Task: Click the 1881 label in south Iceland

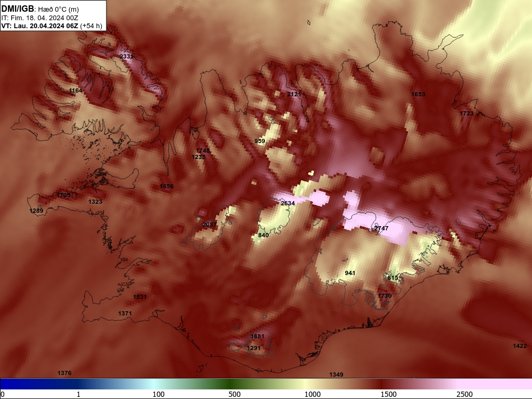Action: tap(257, 336)
